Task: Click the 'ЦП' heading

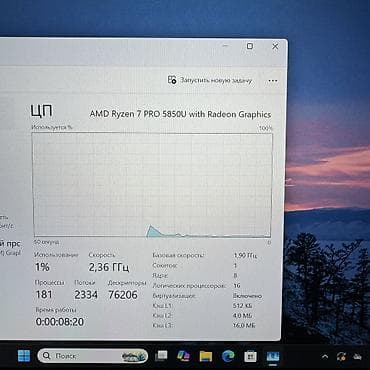Action: click(x=41, y=111)
